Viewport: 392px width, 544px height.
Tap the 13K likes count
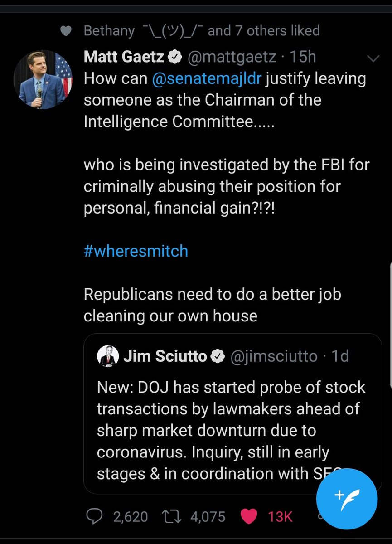click(280, 516)
